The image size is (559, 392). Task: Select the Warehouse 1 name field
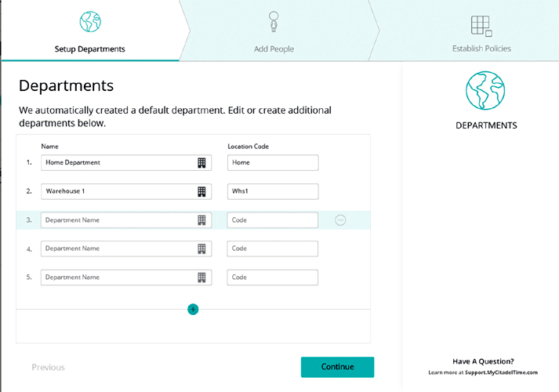126,192
